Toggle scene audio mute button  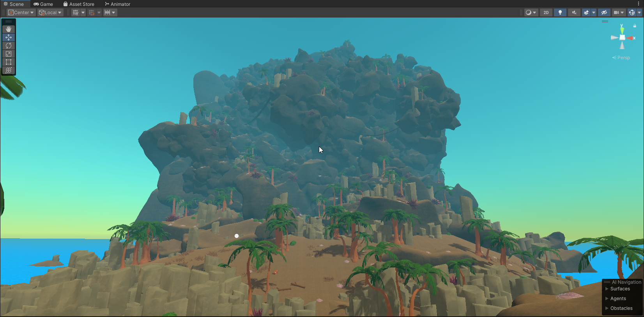[x=574, y=12]
